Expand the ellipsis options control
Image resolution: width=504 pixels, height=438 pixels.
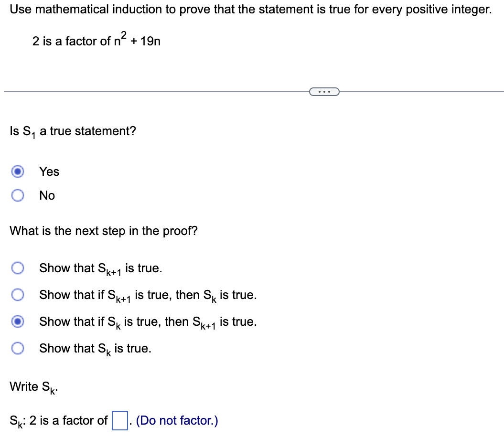coord(324,91)
